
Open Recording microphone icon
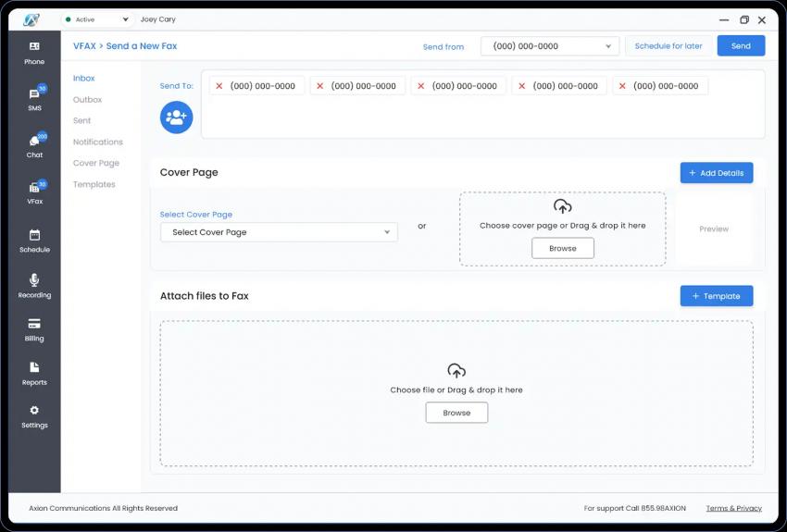point(34,285)
